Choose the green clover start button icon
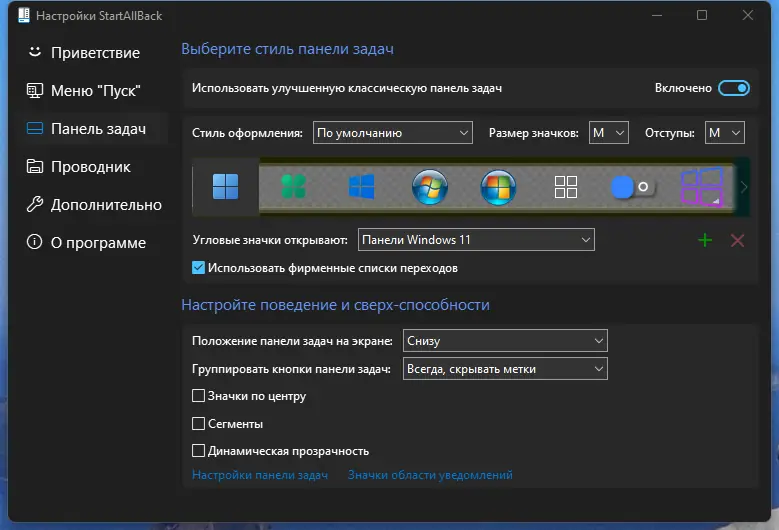The width and height of the screenshot is (779, 530). pyautogui.click(x=293, y=187)
